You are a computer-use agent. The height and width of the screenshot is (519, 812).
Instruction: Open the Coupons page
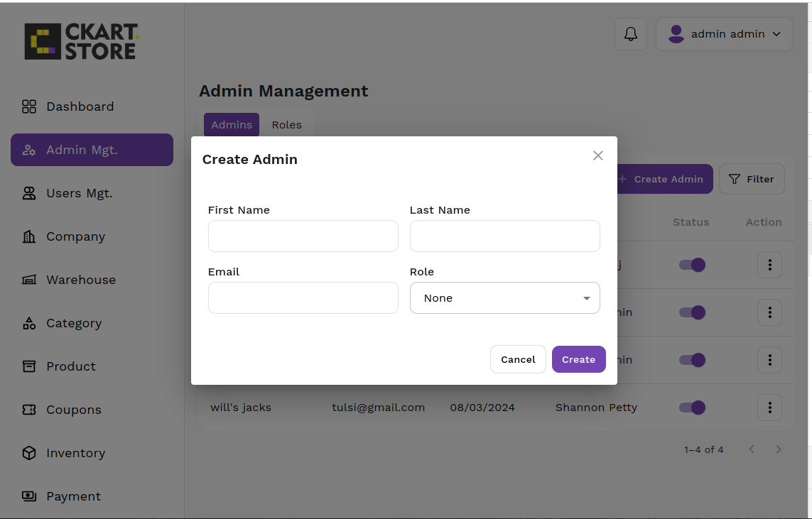pos(73,410)
